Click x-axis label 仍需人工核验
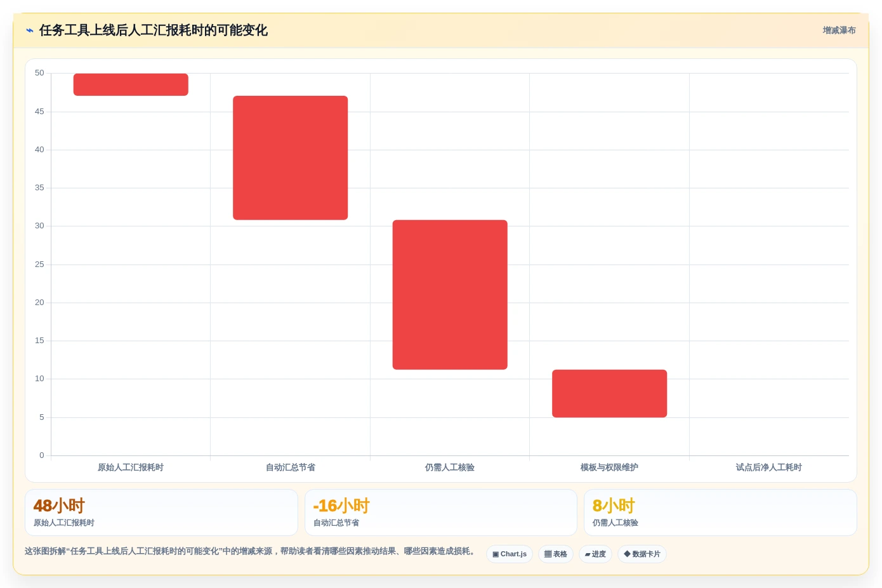882x588 pixels. tap(450, 467)
